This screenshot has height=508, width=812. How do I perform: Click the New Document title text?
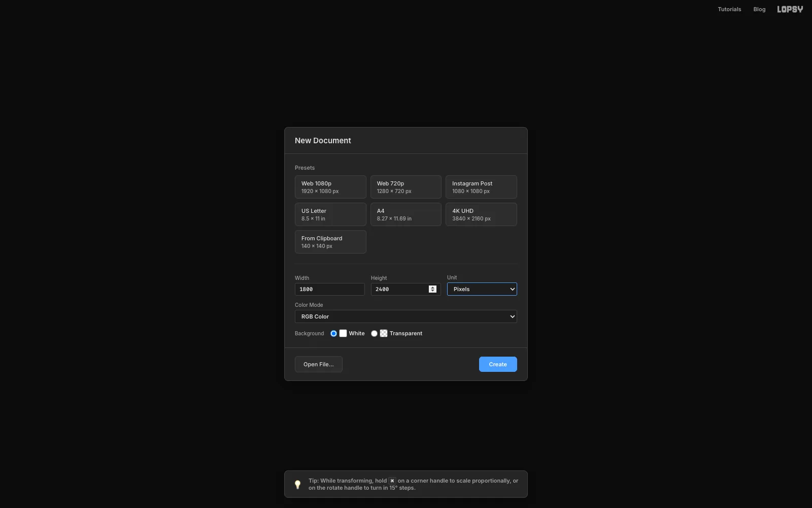[x=323, y=141]
